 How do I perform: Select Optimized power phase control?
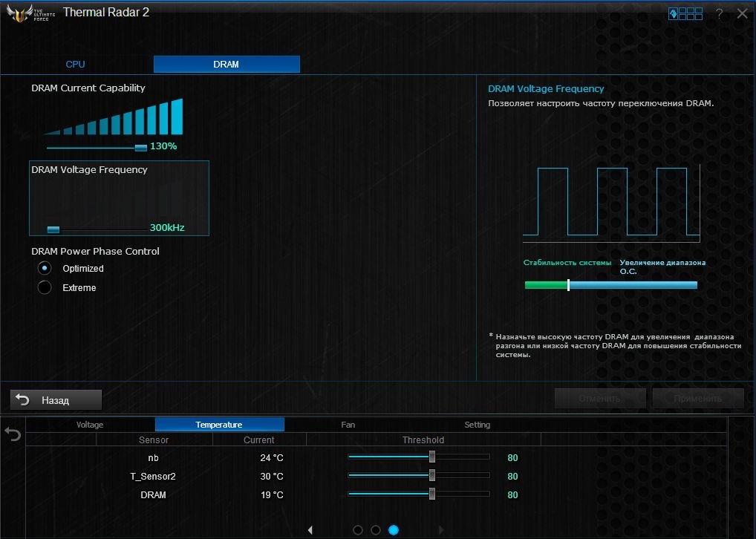click(45, 268)
